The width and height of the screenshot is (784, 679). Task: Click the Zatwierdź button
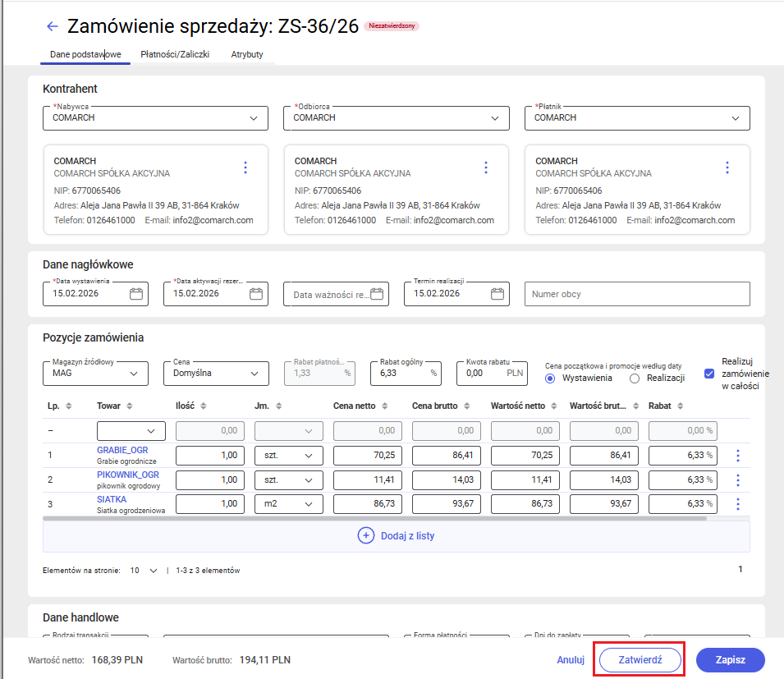click(639, 659)
